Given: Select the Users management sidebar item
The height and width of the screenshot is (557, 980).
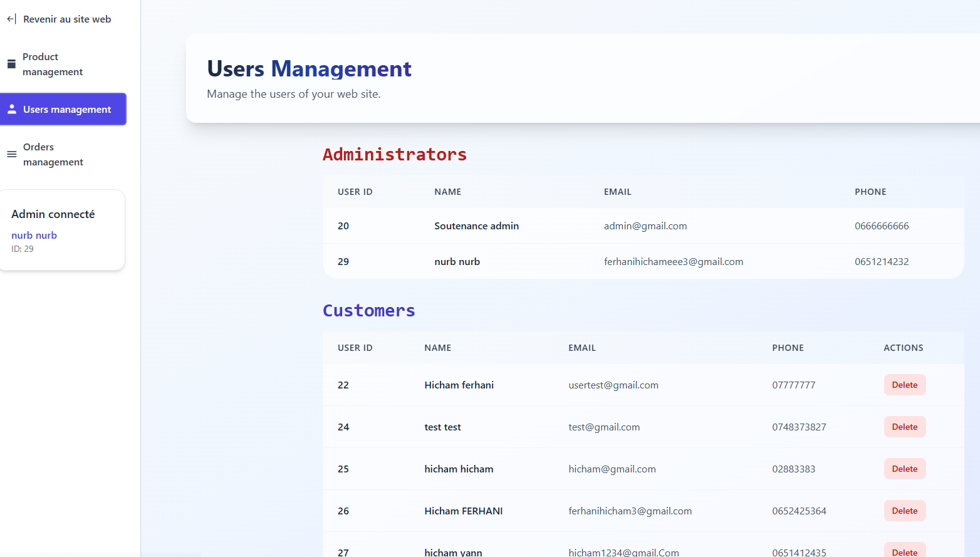Looking at the screenshot, I should pos(66,109).
